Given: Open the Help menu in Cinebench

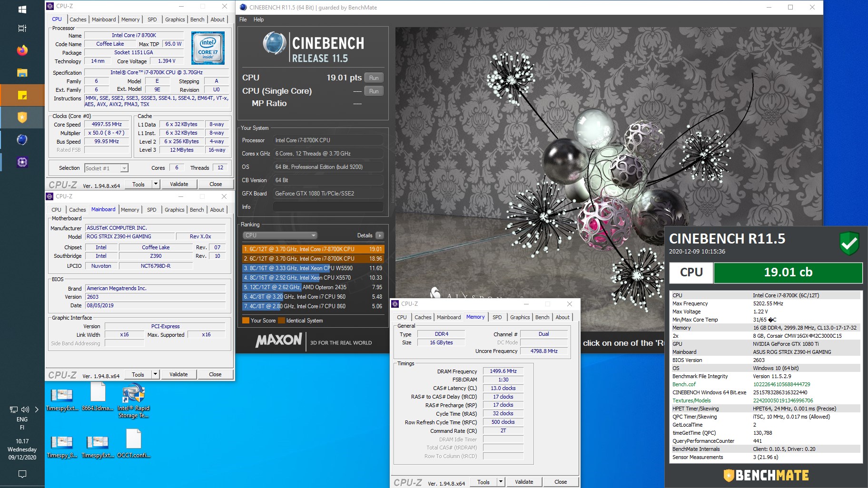Looking at the screenshot, I should click(258, 20).
